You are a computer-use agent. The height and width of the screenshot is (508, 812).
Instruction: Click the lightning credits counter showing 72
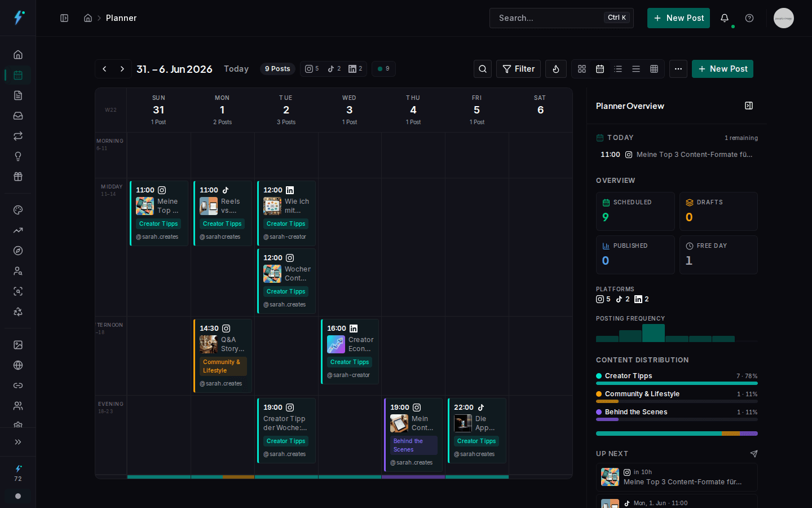(18, 473)
